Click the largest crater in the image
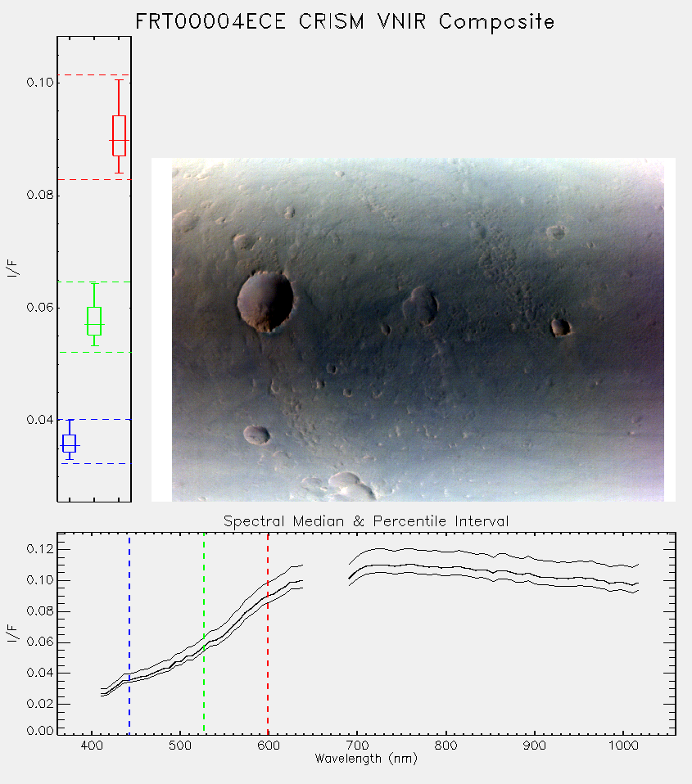Image resolution: width=692 pixels, height=784 pixels. [265, 301]
